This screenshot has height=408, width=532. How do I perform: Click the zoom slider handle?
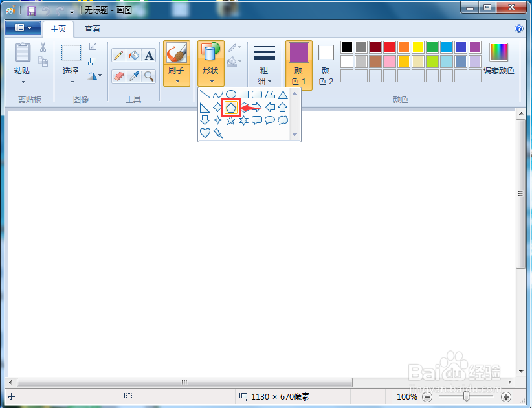click(467, 396)
